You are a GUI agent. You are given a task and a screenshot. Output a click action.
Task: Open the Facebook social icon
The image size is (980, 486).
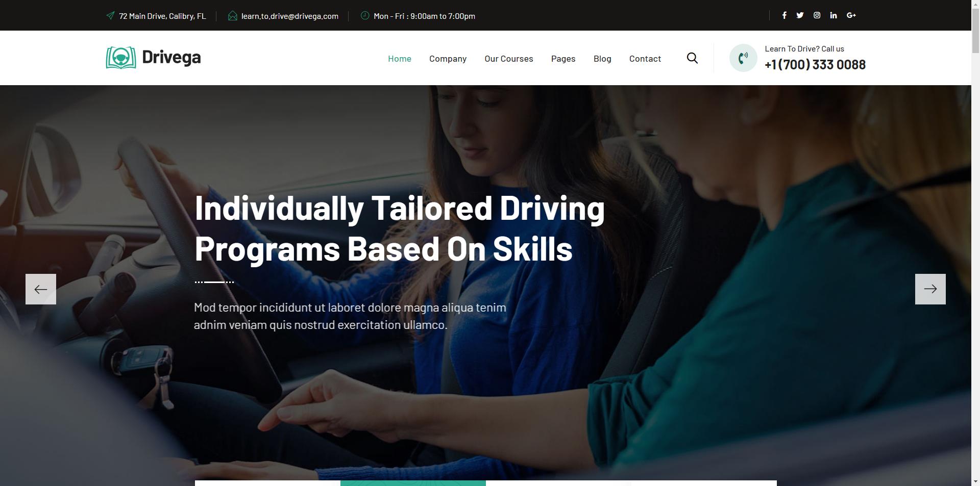[785, 15]
